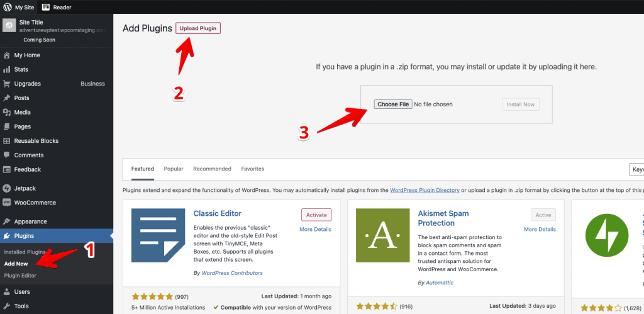Open the Reader icon in top bar
The image size is (644, 314).
[45, 7]
